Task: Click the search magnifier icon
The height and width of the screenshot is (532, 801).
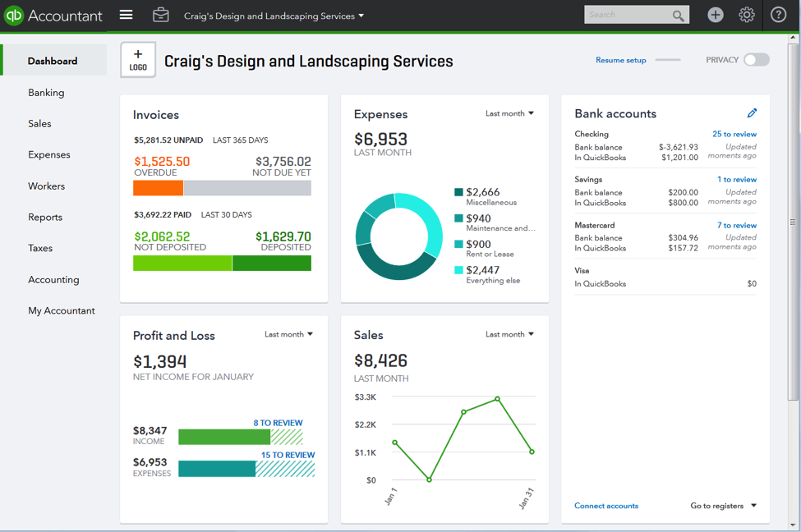Action: [678, 16]
